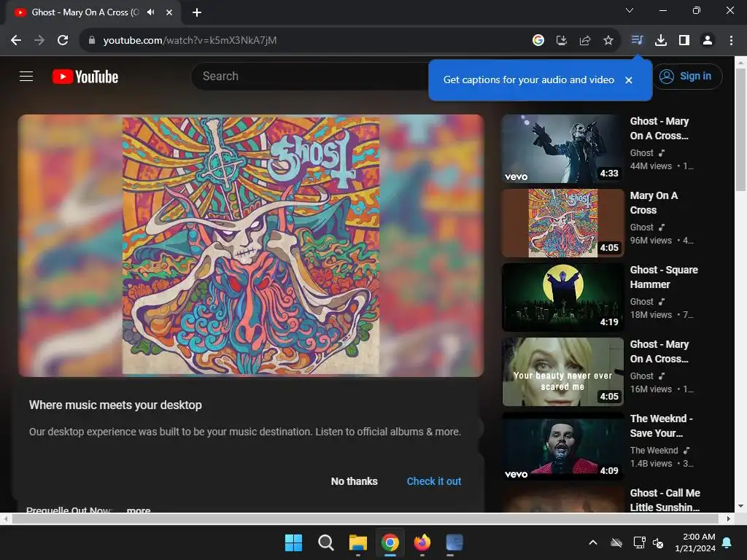Open notifications bell in taskbar

coord(727,542)
